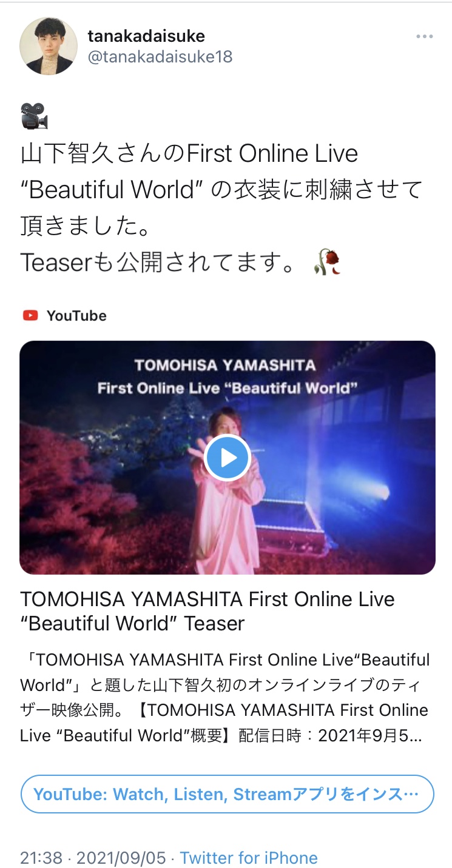The width and height of the screenshot is (452, 868).
Task: Open the @tanakadaisuke18 handle
Action: pyautogui.click(x=160, y=57)
